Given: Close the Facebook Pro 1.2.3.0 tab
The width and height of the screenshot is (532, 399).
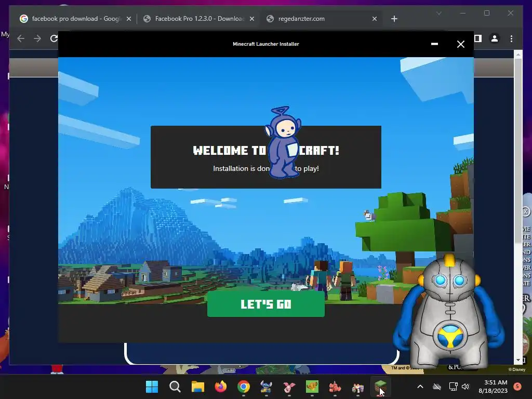Looking at the screenshot, I should point(252,19).
